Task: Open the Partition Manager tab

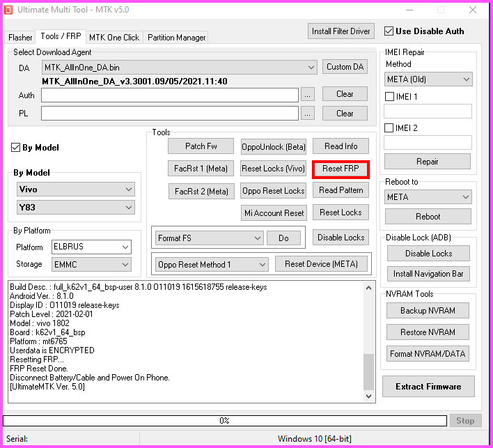Action: (x=176, y=38)
